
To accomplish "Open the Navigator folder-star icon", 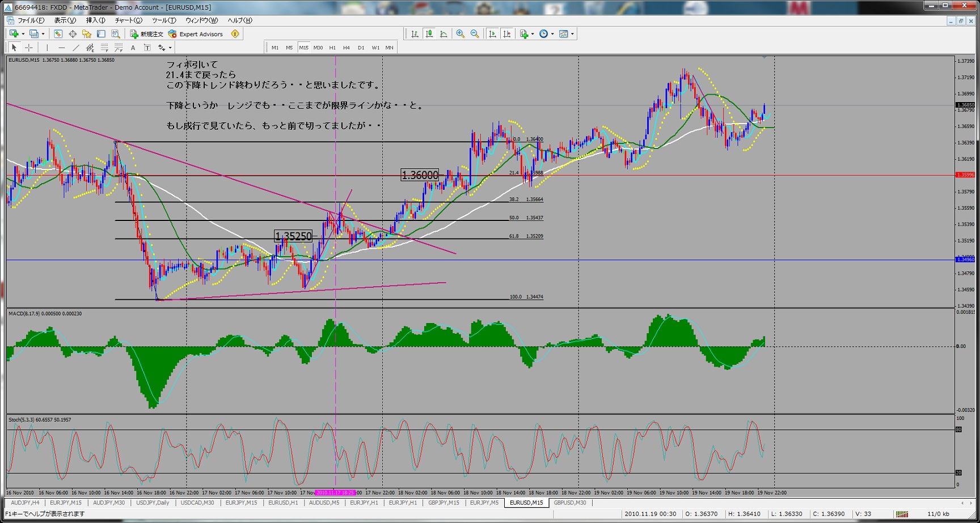I will (x=87, y=34).
